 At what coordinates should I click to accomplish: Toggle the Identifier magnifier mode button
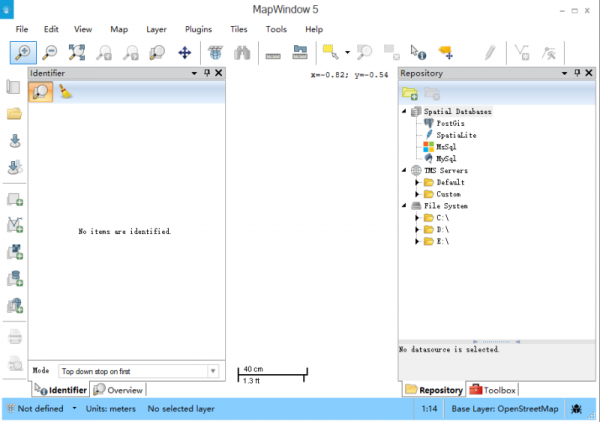tap(41, 92)
